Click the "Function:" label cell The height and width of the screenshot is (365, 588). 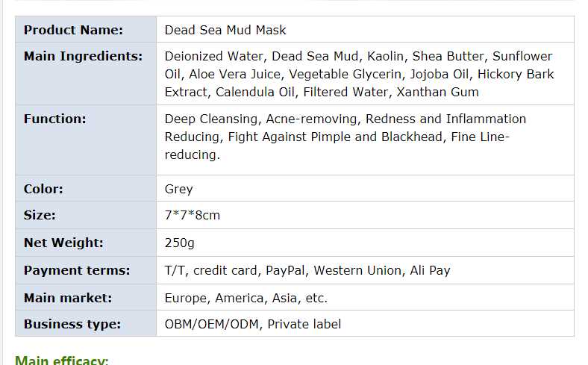click(x=54, y=119)
